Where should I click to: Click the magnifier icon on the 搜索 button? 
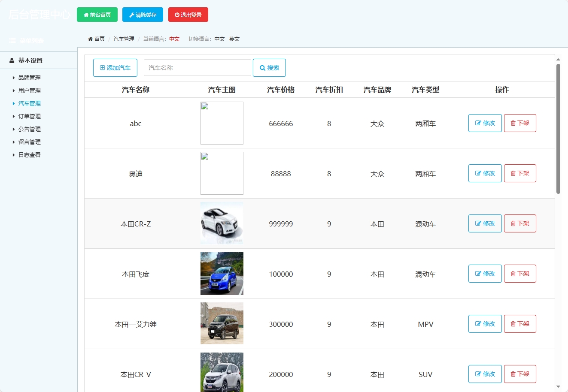point(262,67)
